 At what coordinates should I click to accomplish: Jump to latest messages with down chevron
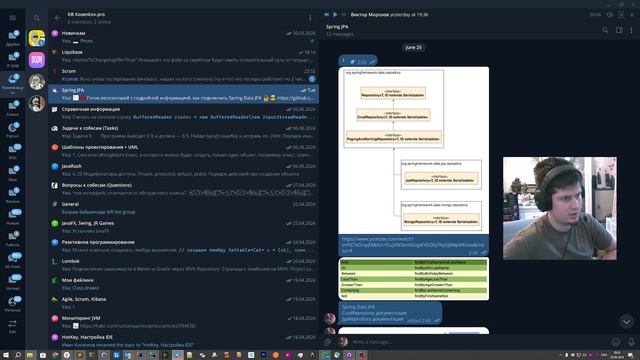point(627,322)
